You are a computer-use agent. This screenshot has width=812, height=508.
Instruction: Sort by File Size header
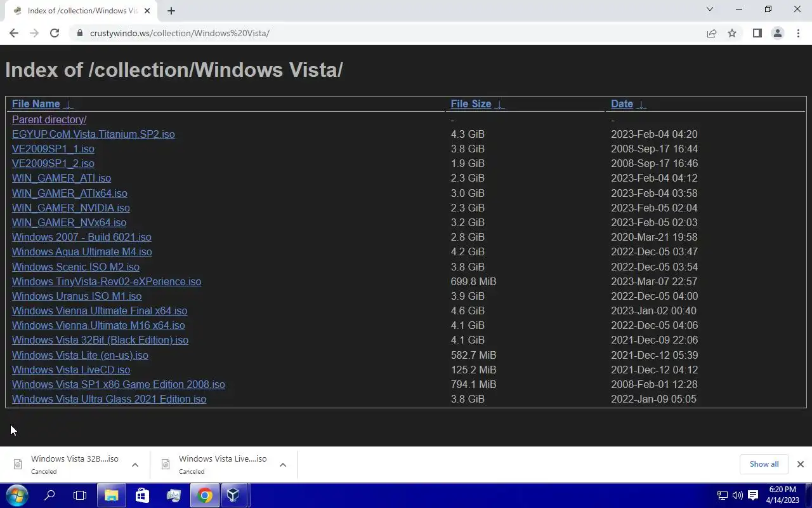471,104
